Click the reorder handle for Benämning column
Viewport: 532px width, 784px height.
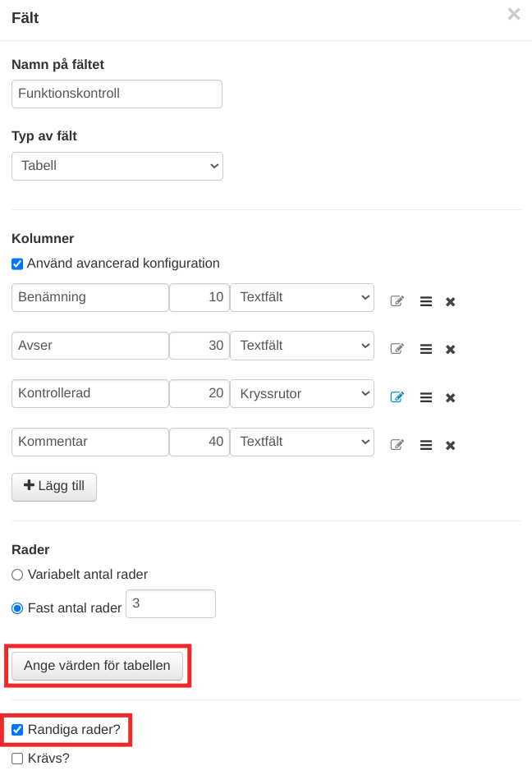point(426,301)
